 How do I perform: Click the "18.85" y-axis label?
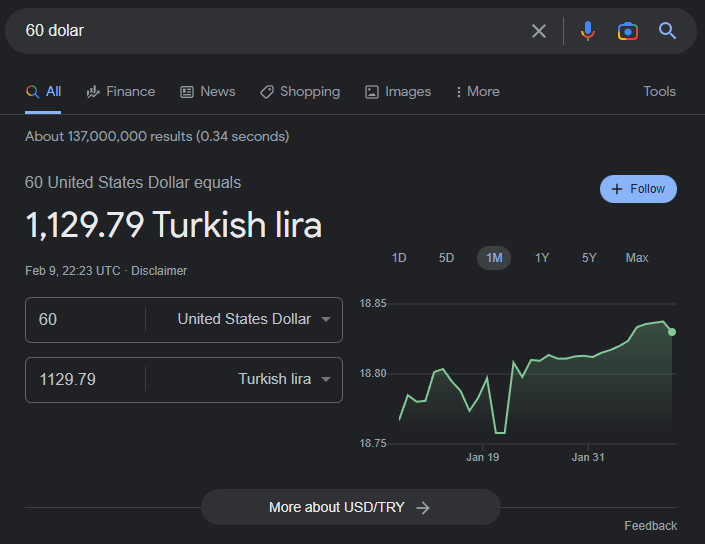point(373,303)
